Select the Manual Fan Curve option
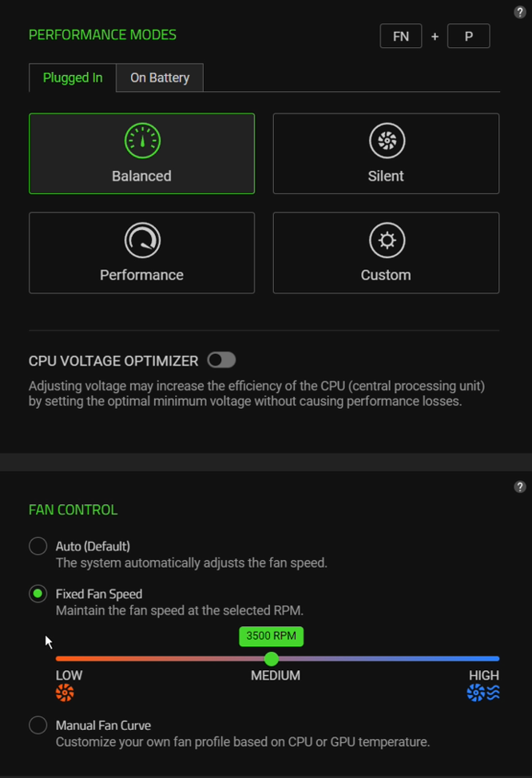Viewport: 532px width, 778px height. 38,725
